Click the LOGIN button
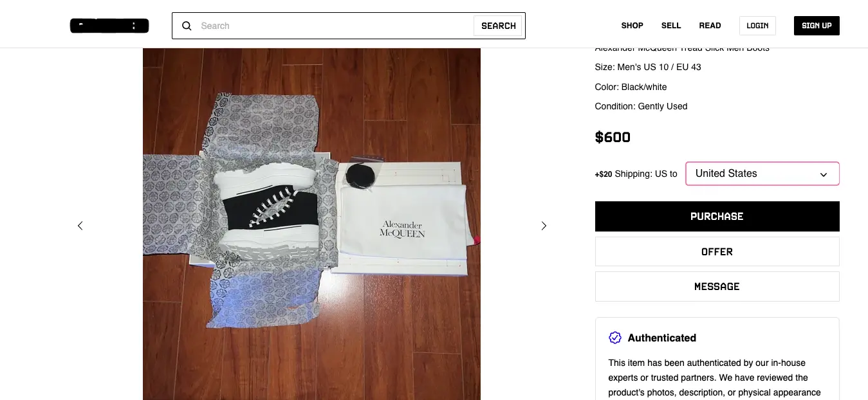Screen dimensions: 868x400 (757, 26)
